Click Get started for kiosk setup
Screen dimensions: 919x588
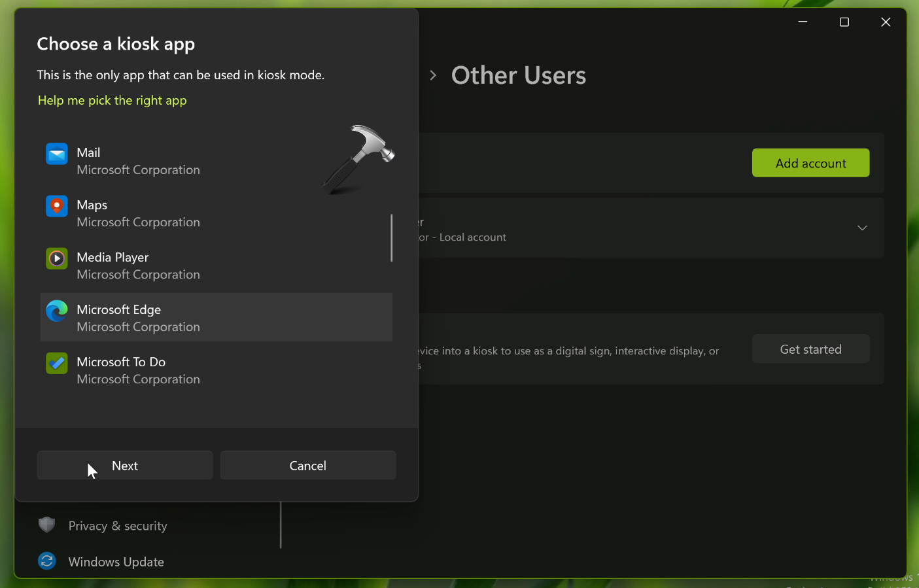click(x=810, y=349)
